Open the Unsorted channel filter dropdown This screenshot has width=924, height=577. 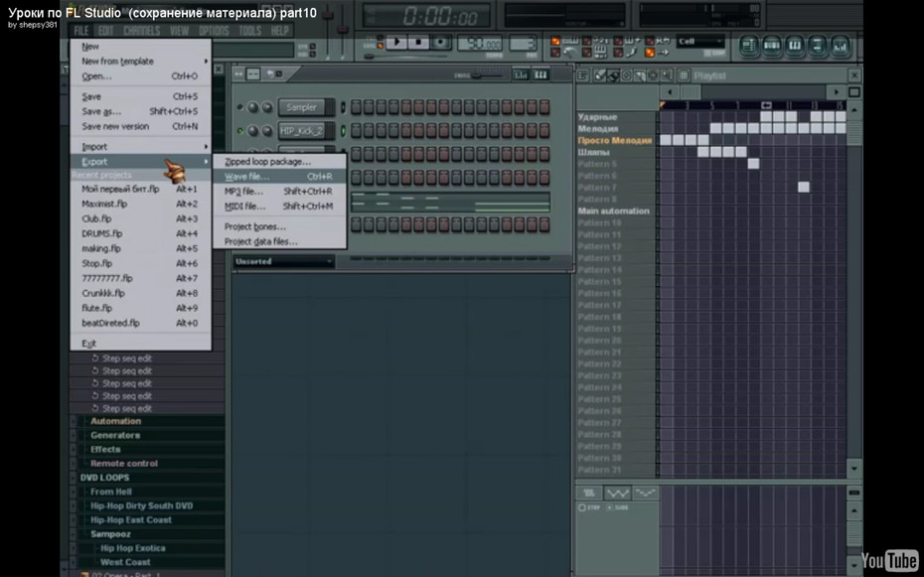pyautogui.click(x=283, y=261)
